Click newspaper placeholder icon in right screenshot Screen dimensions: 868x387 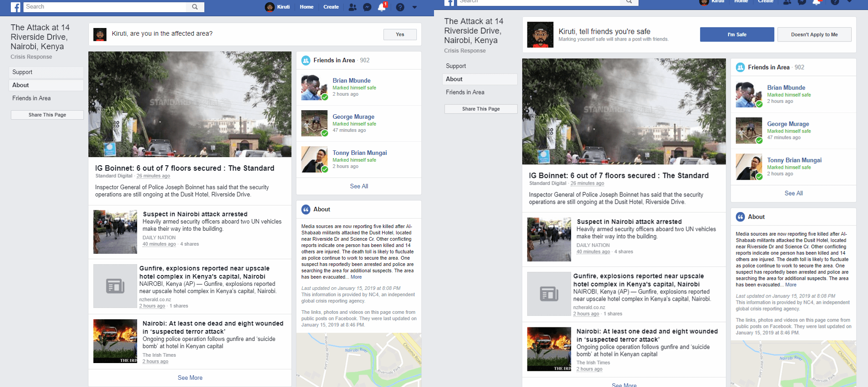click(x=549, y=294)
